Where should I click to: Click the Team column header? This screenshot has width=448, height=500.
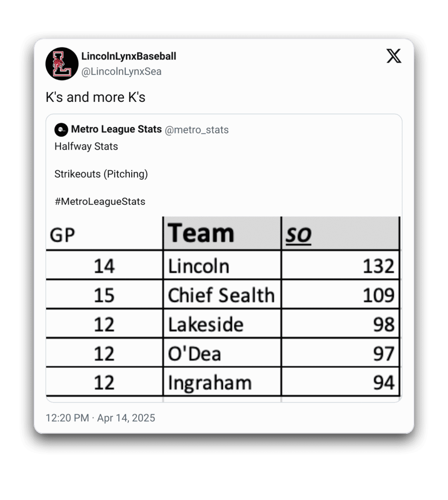201,234
